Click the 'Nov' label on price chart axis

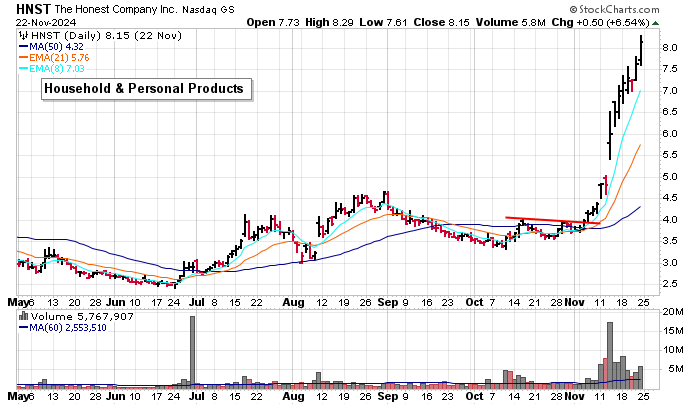pos(574,302)
